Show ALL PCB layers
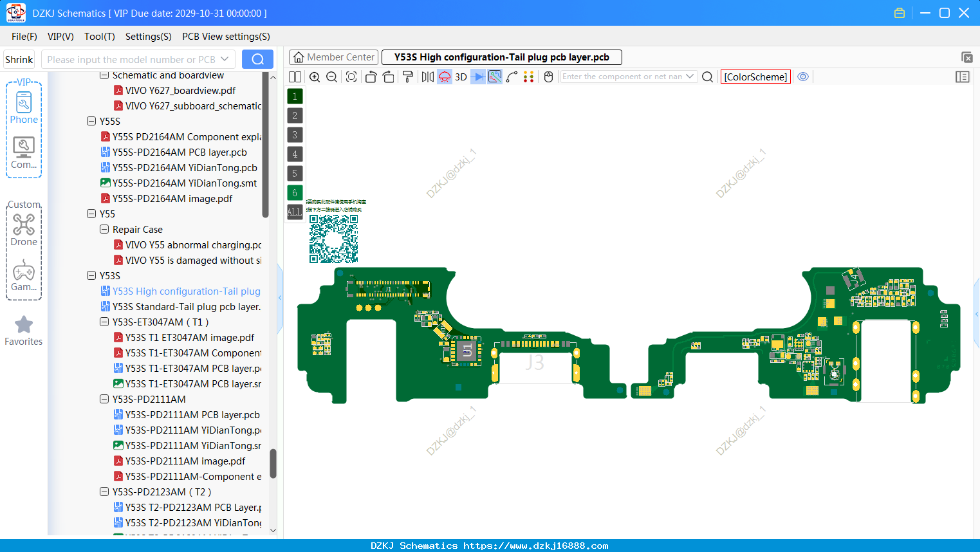Image resolution: width=980 pixels, height=552 pixels. click(x=295, y=212)
